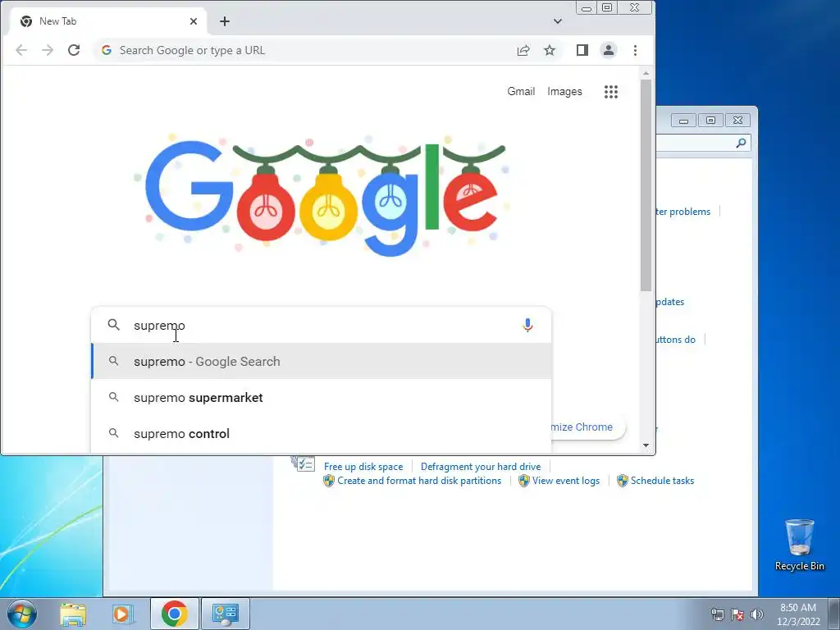Open Chrome three-dot menu

(636, 50)
